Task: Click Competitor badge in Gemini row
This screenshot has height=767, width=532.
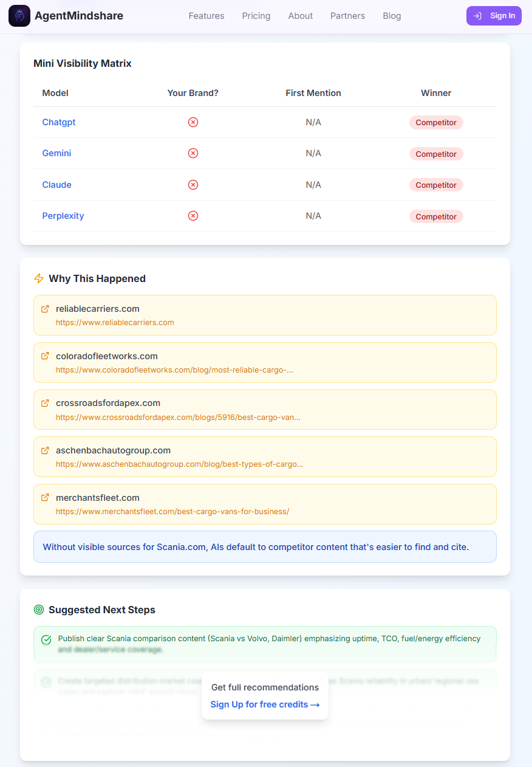Action: [x=436, y=154]
